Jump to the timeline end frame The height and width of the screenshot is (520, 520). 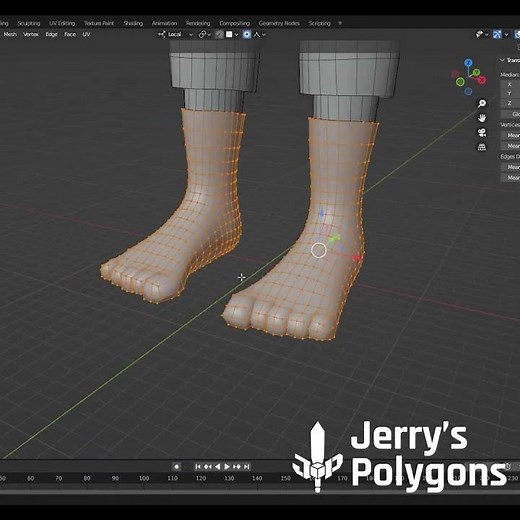[247, 467]
